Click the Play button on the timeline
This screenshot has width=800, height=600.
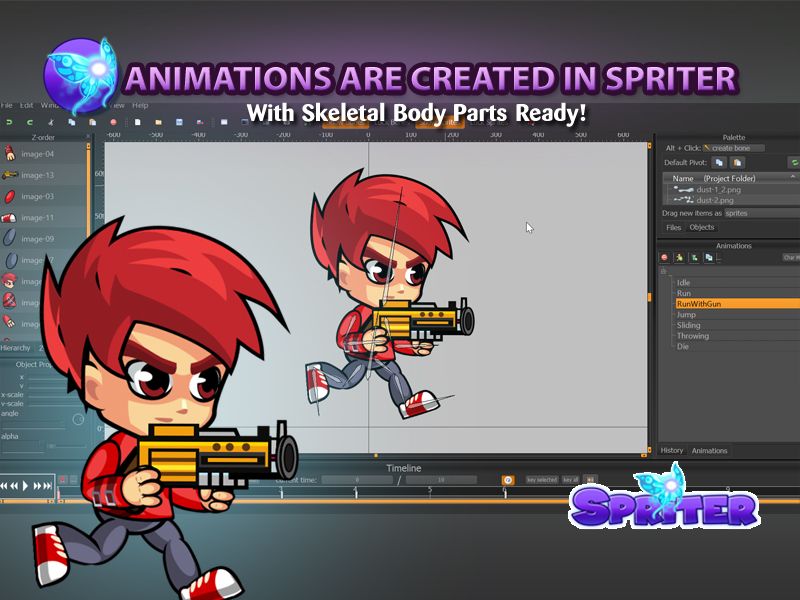click(25, 486)
